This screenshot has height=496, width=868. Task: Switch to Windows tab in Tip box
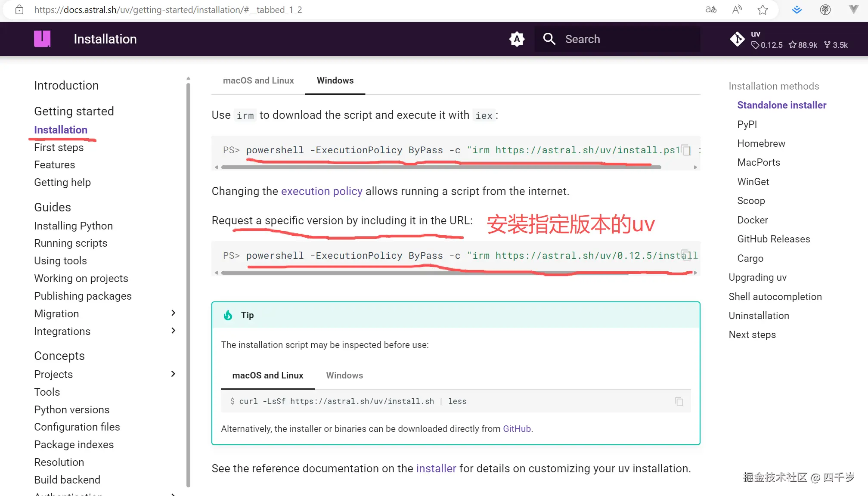[x=344, y=375]
